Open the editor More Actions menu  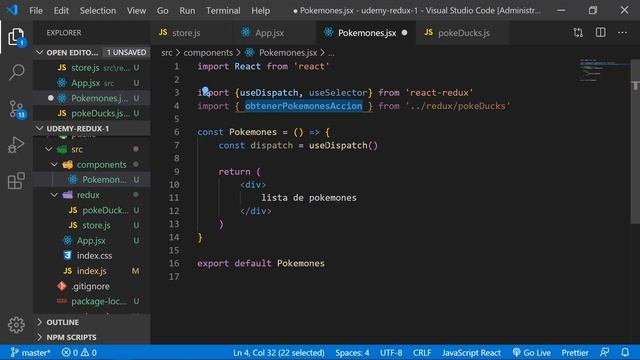[622, 33]
